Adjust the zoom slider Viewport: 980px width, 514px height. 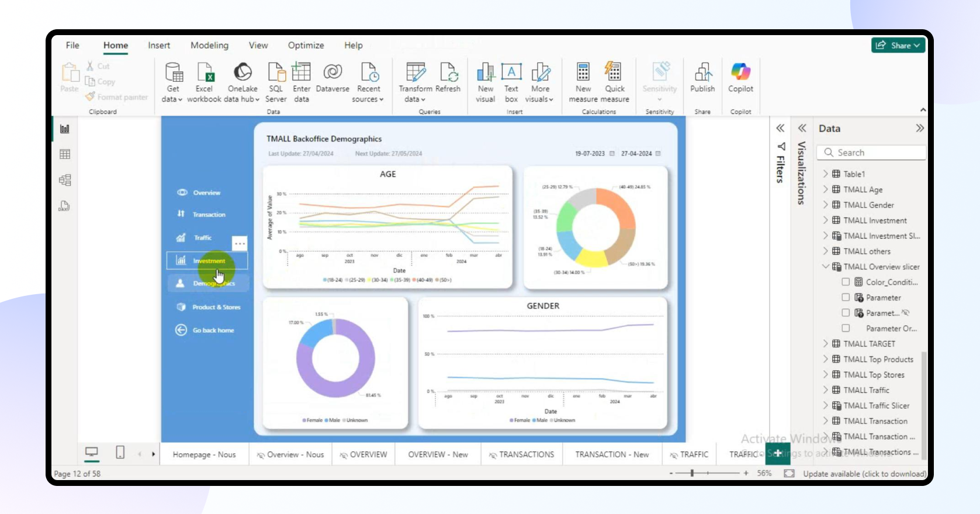[692, 473]
